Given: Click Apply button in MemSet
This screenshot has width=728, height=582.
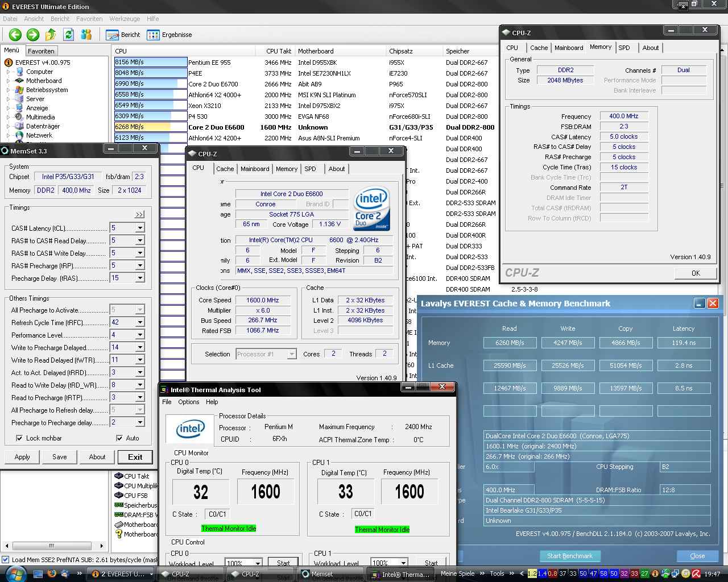Looking at the screenshot, I should tap(22, 457).
